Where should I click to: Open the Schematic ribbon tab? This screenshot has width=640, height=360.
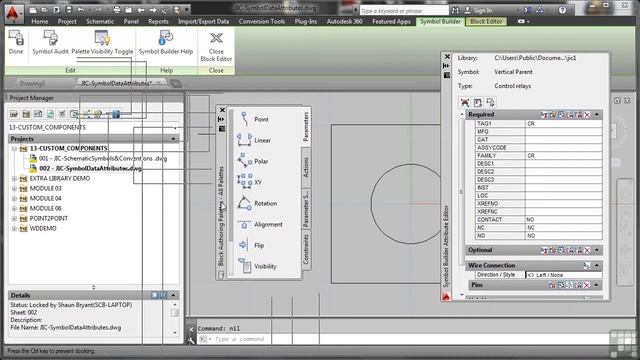(x=100, y=21)
